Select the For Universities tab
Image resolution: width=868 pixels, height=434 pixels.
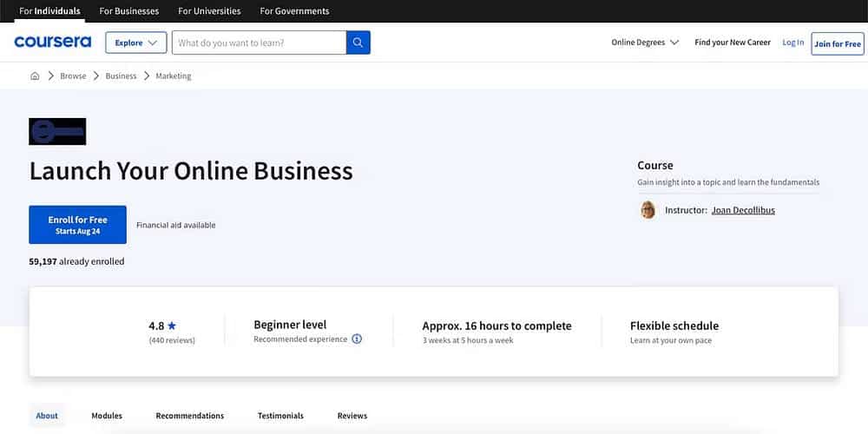point(209,11)
